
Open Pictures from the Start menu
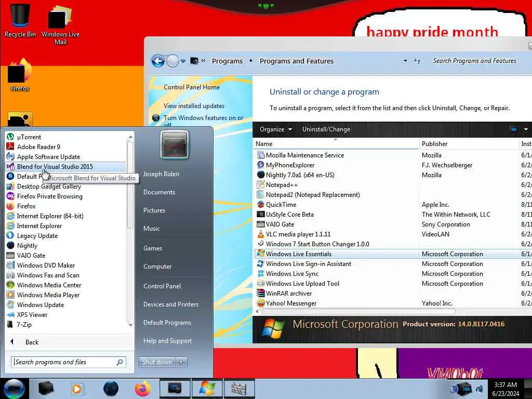[154, 210]
